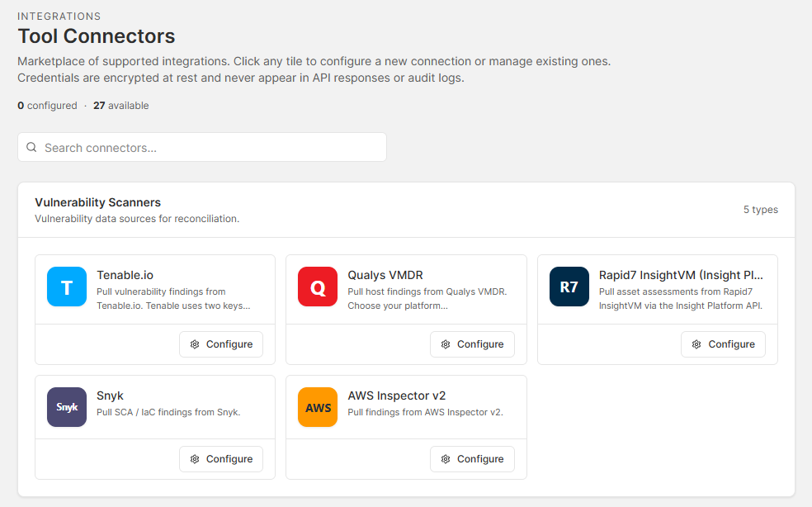Click Qualys 'Choose your platform' description
This screenshot has width=812, height=507.
click(427, 299)
